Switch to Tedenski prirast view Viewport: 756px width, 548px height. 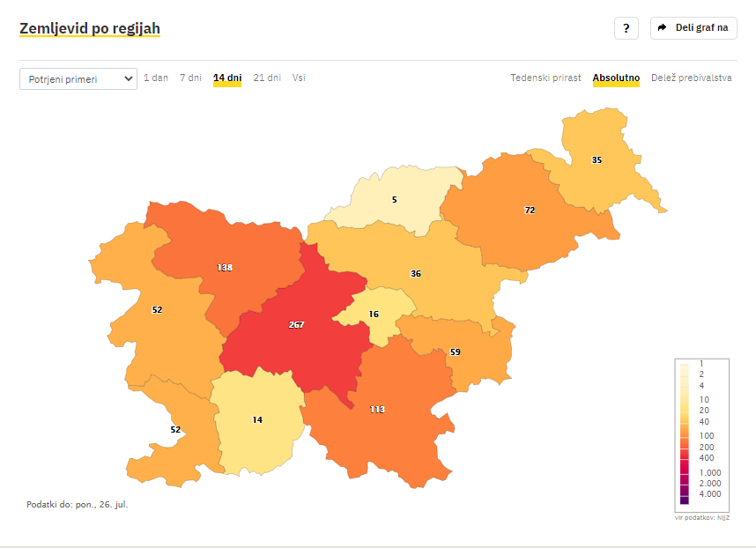click(x=545, y=78)
